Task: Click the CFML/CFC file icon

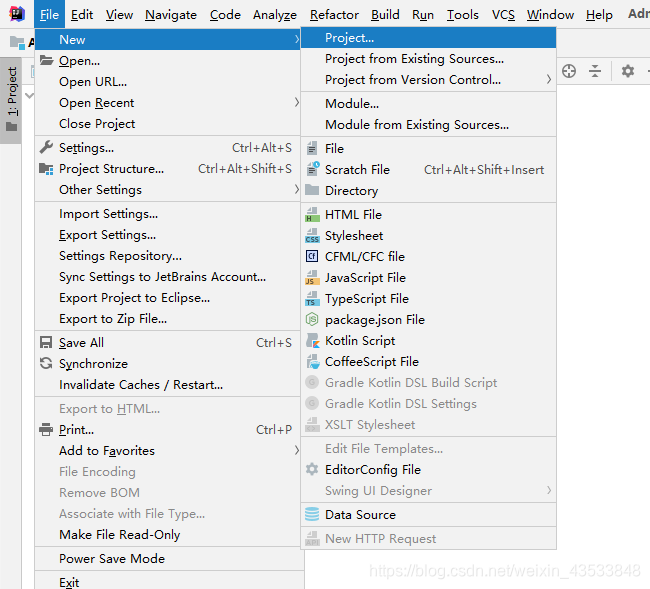Action: (312, 256)
